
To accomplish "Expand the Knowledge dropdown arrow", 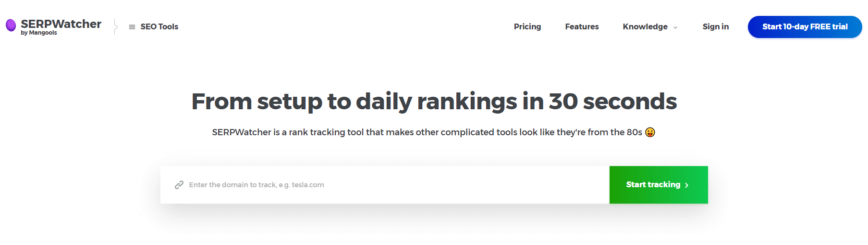I will tap(675, 27).
